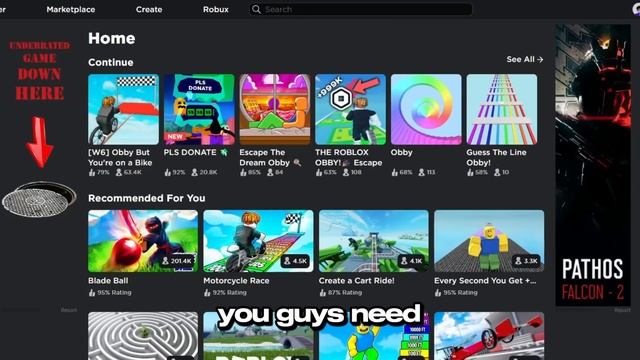Click the 201.4K player count badge
Image resolution: width=640 pixels, height=360 pixels.
[x=177, y=261]
